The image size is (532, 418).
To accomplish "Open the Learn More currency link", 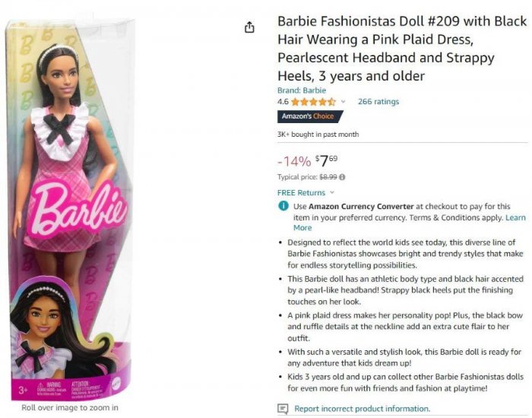I will point(410,223).
